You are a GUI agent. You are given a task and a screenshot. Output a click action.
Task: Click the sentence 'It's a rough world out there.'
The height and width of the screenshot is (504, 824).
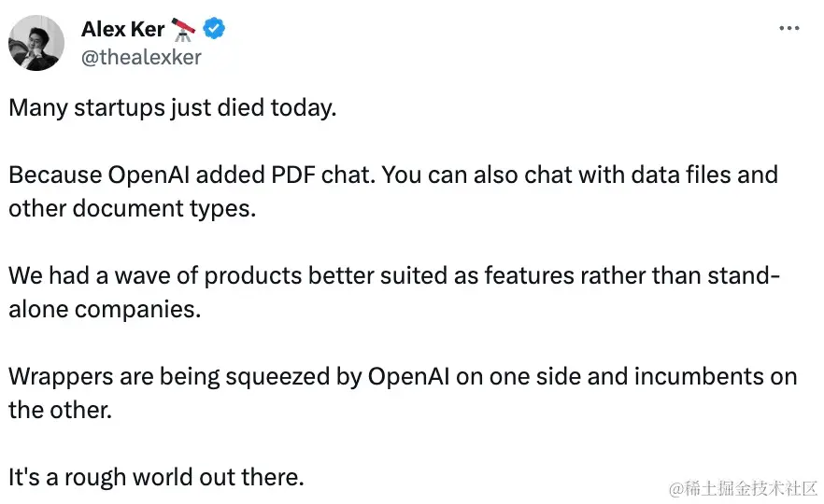156,477
